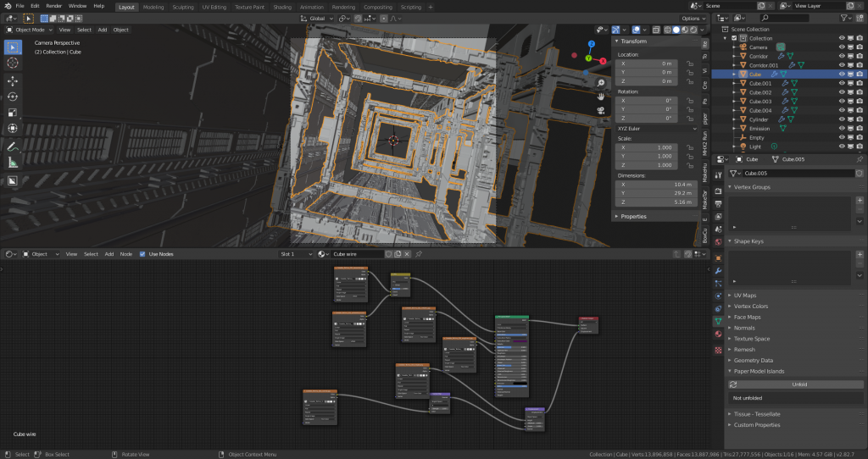Viewport: 868px width, 459px height.
Task: Open the Object Data green triangle tab
Action: (x=718, y=321)
